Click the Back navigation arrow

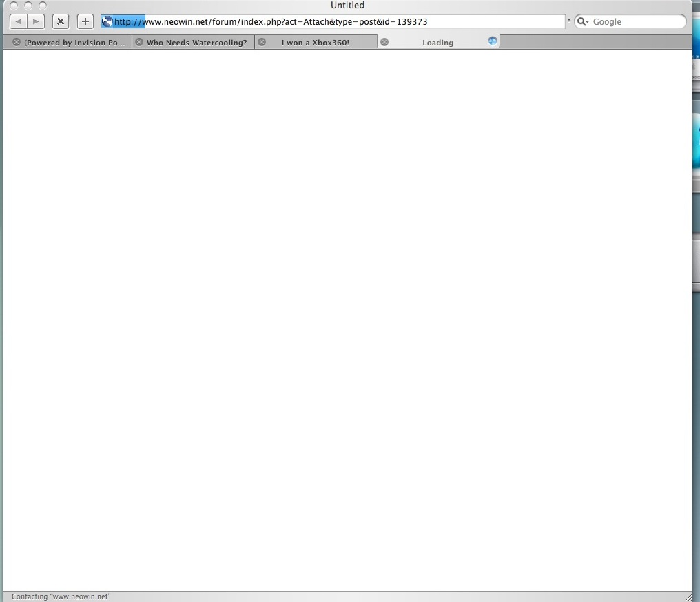click(18, 21)
